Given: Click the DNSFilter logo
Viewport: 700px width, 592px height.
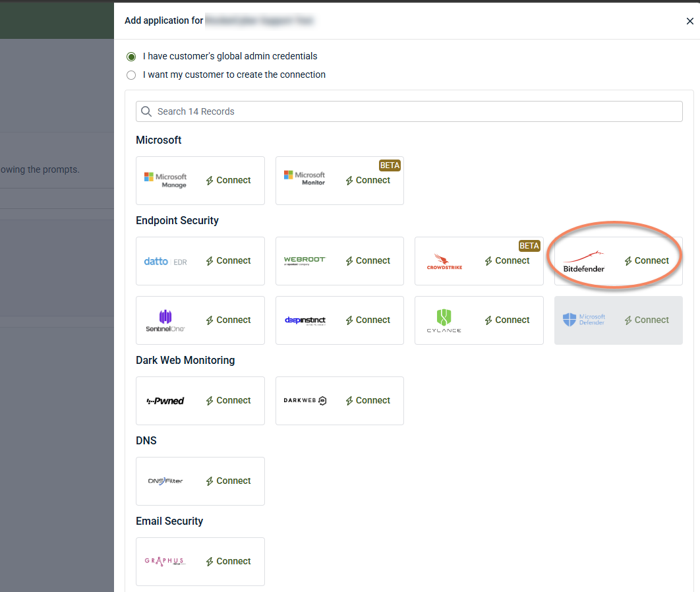Looking at the screenshot, I should pos(165,481).
